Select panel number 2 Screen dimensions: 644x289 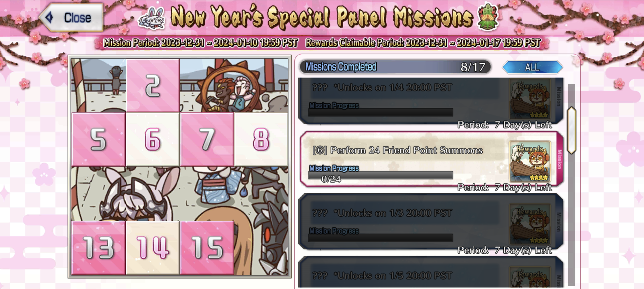pos(153,85)
